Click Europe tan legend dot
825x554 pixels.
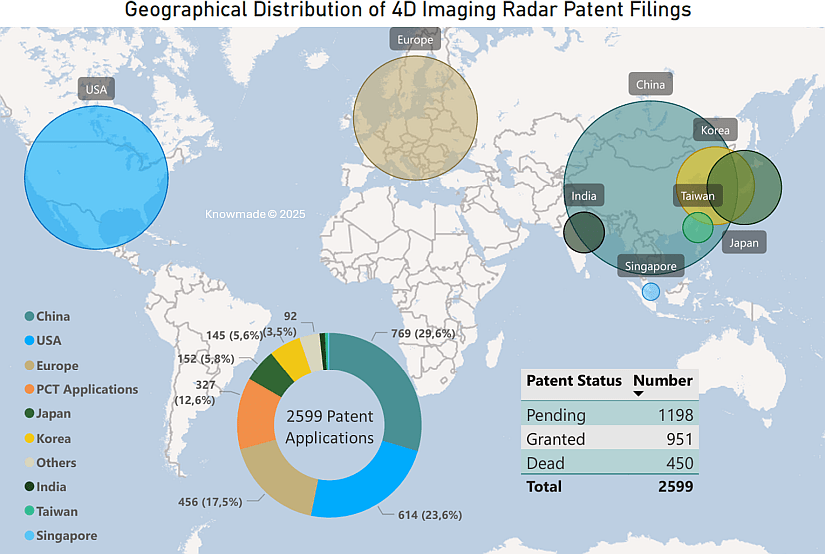[x=29, y=365]
